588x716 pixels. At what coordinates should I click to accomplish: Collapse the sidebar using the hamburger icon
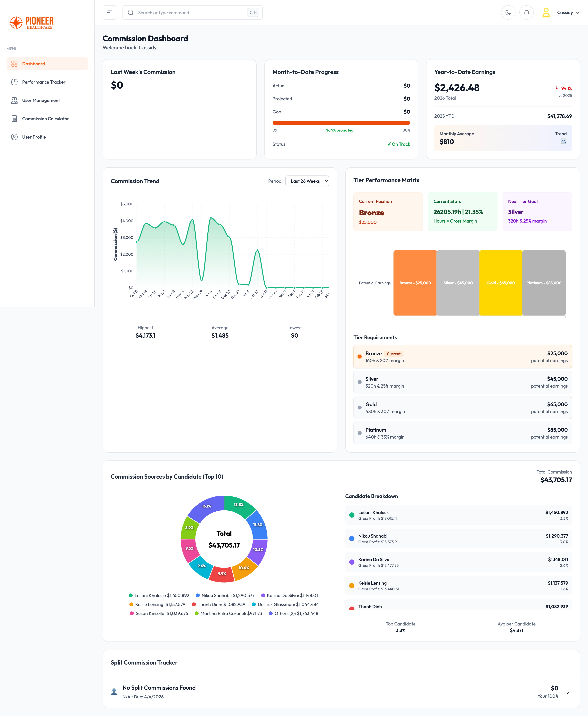pyautogui.click(x=110, y=12)
